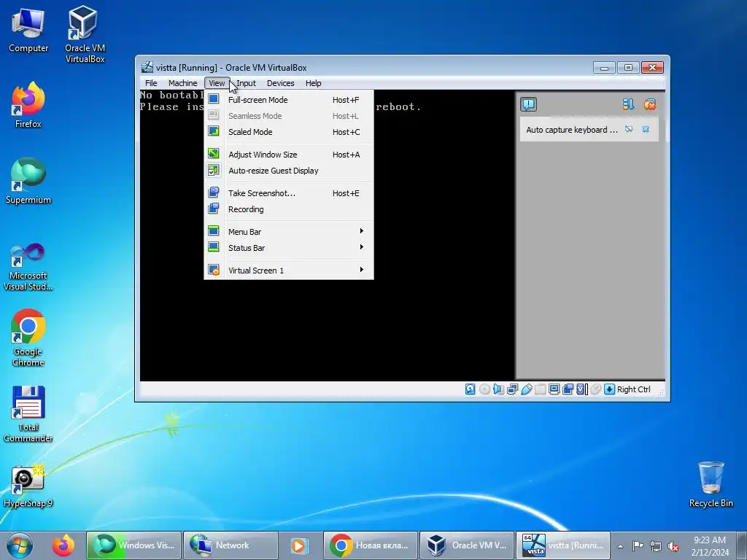Open Firefox pinned taskbar icon
The image size is (747, 560).
click(63, 545)
